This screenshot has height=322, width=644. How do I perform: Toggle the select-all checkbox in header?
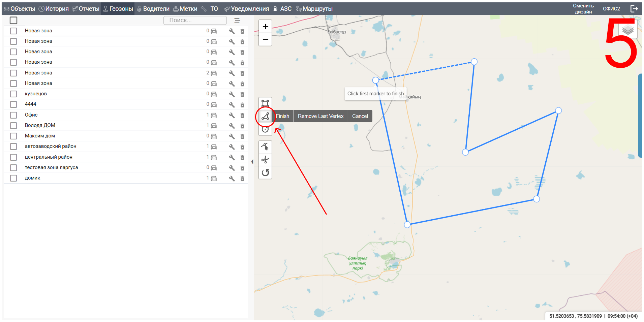[13, 21]
